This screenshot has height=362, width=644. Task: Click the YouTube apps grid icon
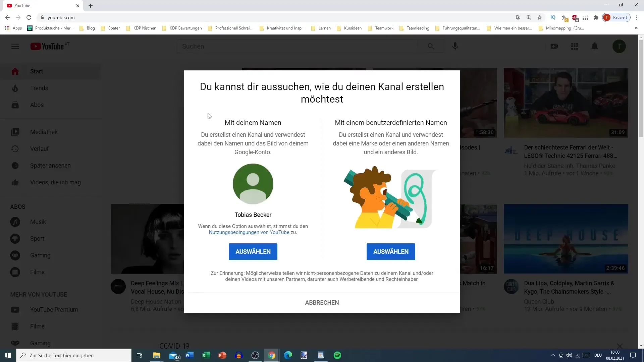[574, 46]
